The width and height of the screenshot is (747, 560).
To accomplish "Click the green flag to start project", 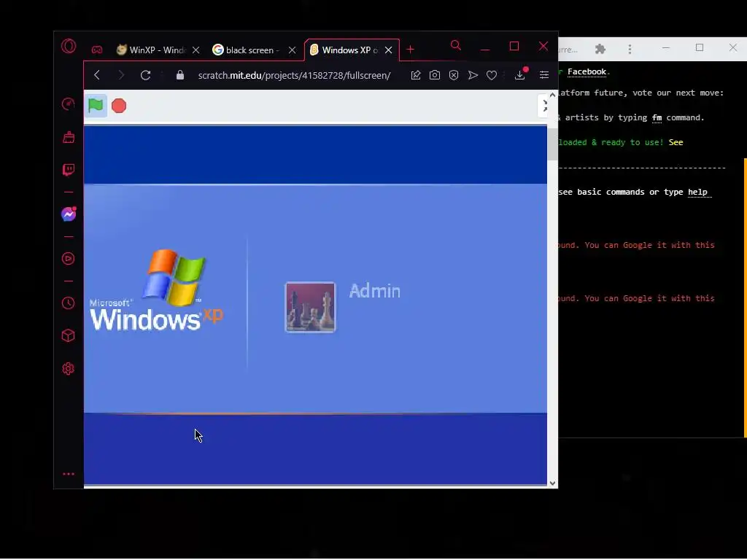I will [x=96, y=106].
